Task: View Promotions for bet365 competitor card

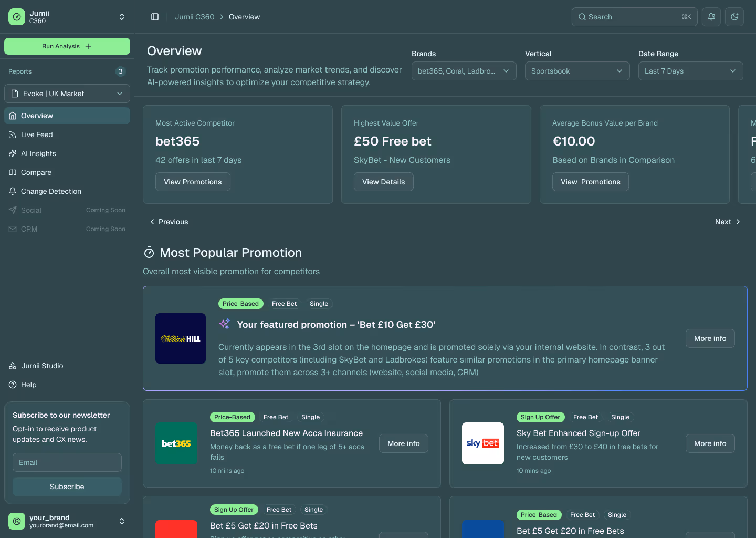Action: pos(193,182)
